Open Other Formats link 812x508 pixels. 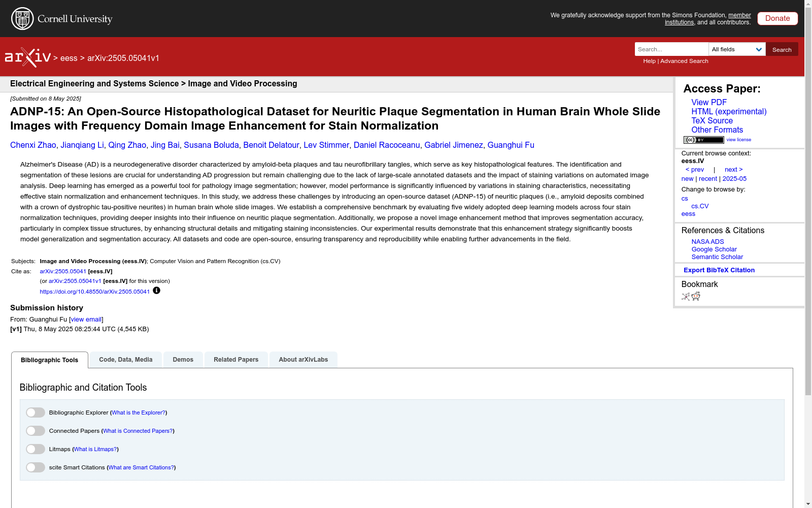tap(717, 130)
